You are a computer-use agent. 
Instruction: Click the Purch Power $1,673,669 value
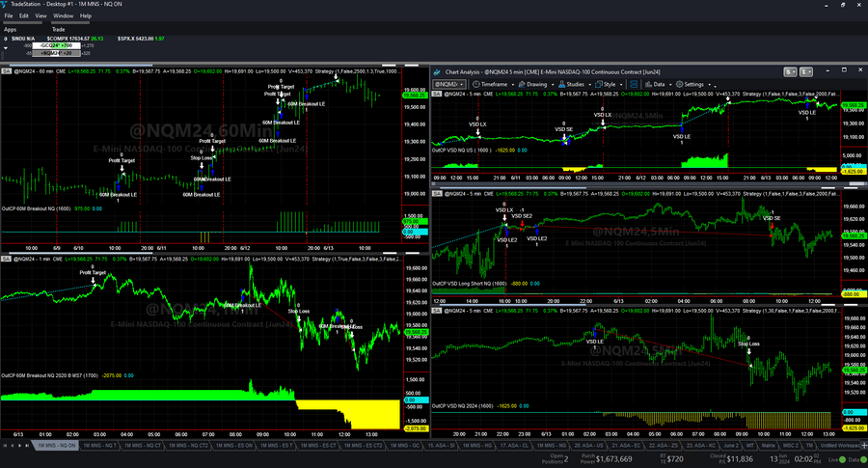614,459
